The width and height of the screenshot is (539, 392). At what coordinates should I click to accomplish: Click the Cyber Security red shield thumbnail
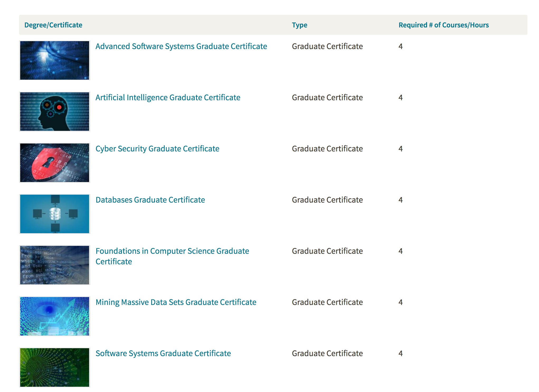55,163
